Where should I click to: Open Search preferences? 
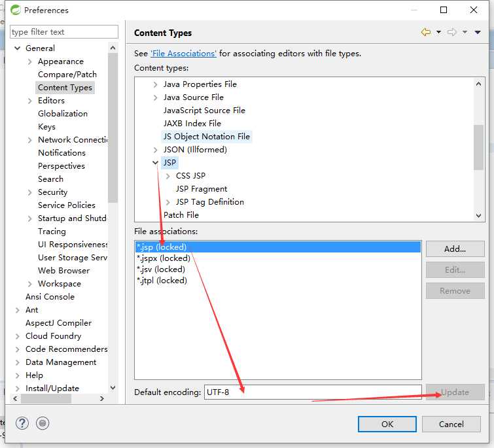point(50,179)
